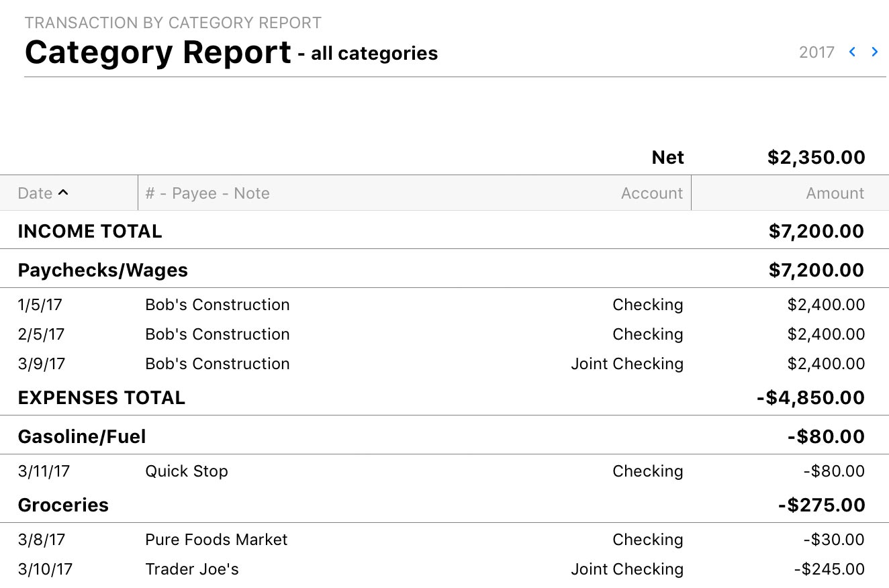Go to the next year arrow
Viewport: 889px width, 588px height.
874,52
